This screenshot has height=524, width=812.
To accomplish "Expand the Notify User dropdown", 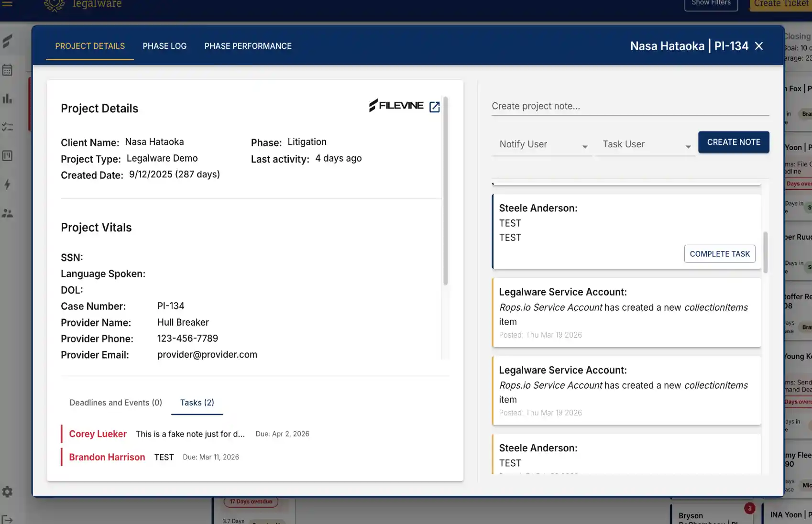I will coord(542,144).
